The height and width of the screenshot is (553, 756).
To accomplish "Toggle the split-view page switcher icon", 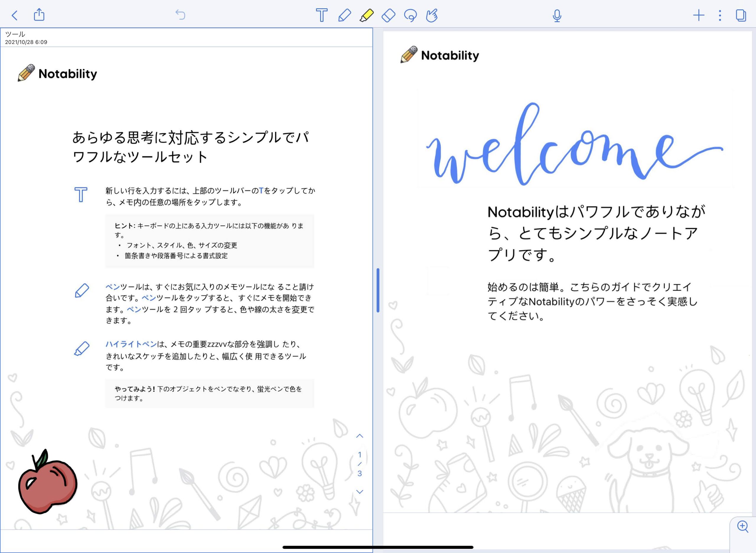I will click(741, 15).
